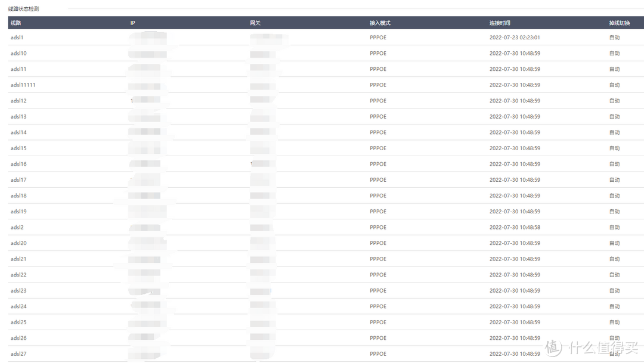644x363 pixels.
Task: Click 自动 in the adsl16 row
Action: (614, 164)
